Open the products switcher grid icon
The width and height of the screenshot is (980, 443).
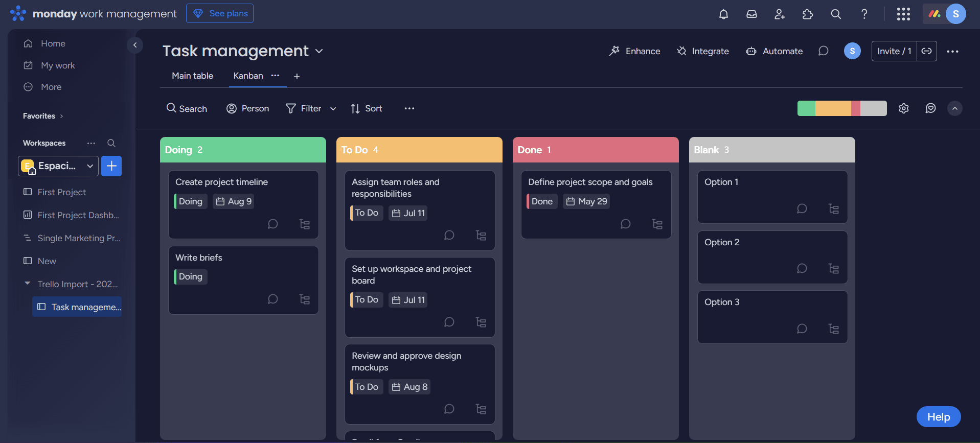[903, 14]
